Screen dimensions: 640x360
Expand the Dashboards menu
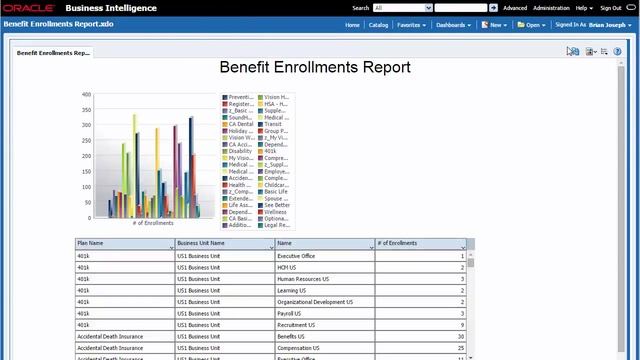point(453,25)
